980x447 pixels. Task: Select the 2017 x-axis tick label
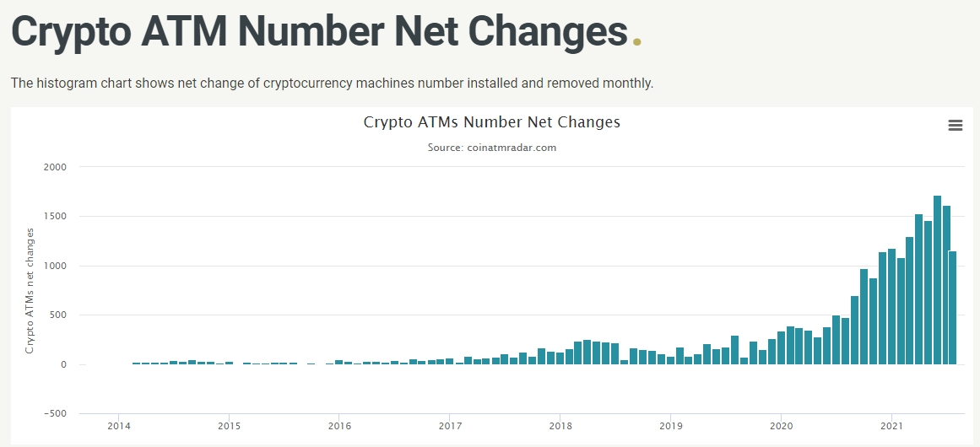[450, 427]
